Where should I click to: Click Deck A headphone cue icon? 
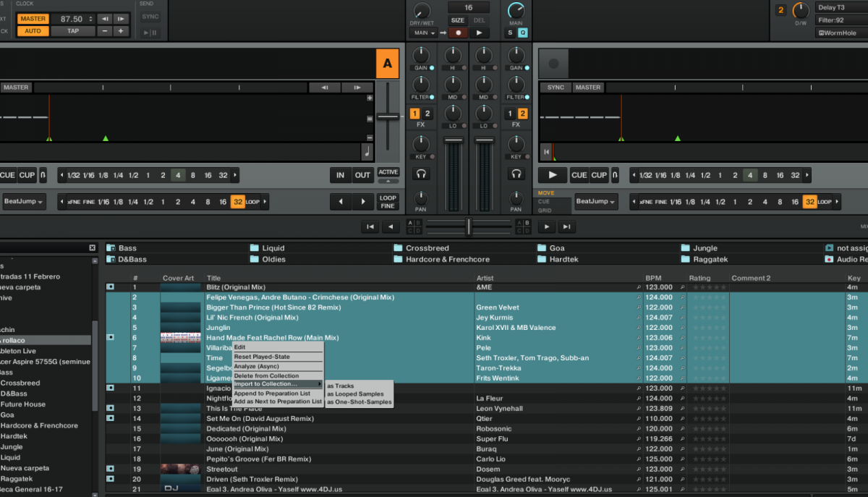(x=420, y=174)
